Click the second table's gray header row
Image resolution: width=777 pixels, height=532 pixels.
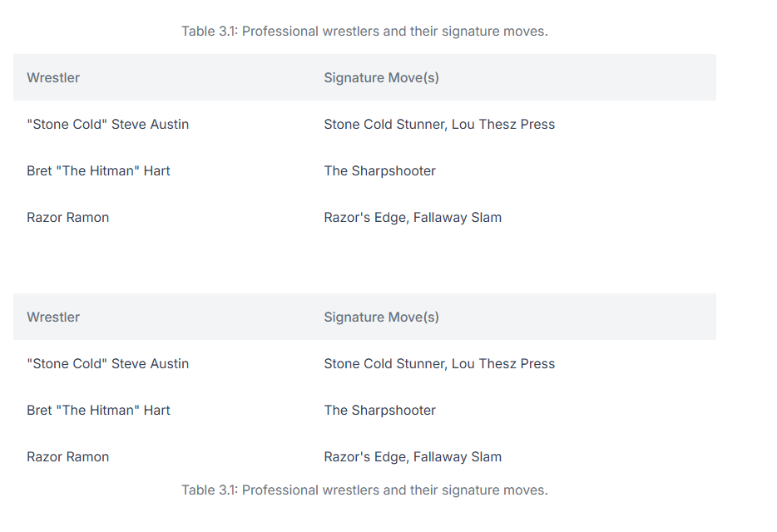click(x=364, y=317)
